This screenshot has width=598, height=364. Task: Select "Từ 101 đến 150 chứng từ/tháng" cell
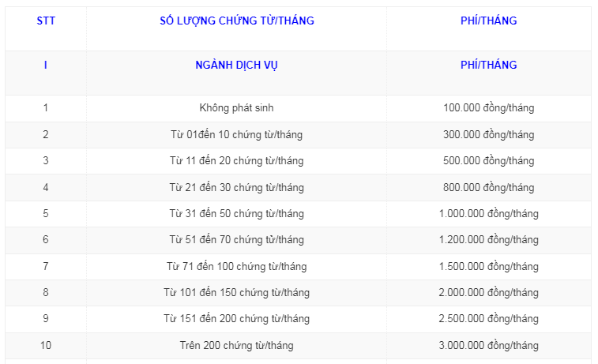pyautogui.click(x=236, y=293)
